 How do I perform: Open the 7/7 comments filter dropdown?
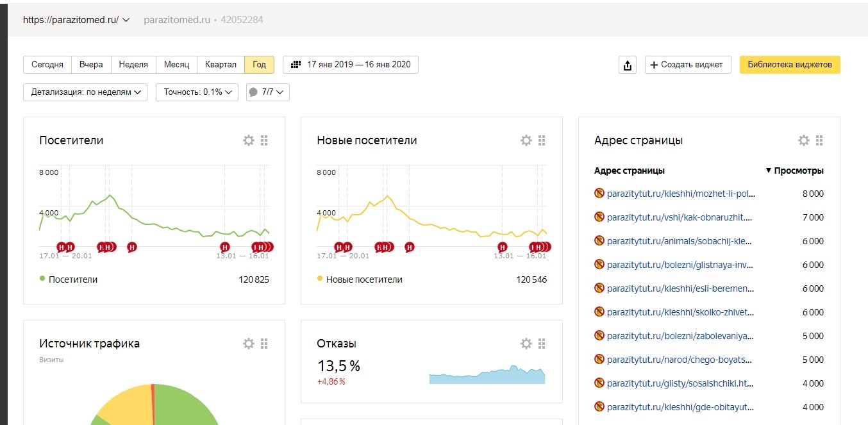[x=268, y=92]
